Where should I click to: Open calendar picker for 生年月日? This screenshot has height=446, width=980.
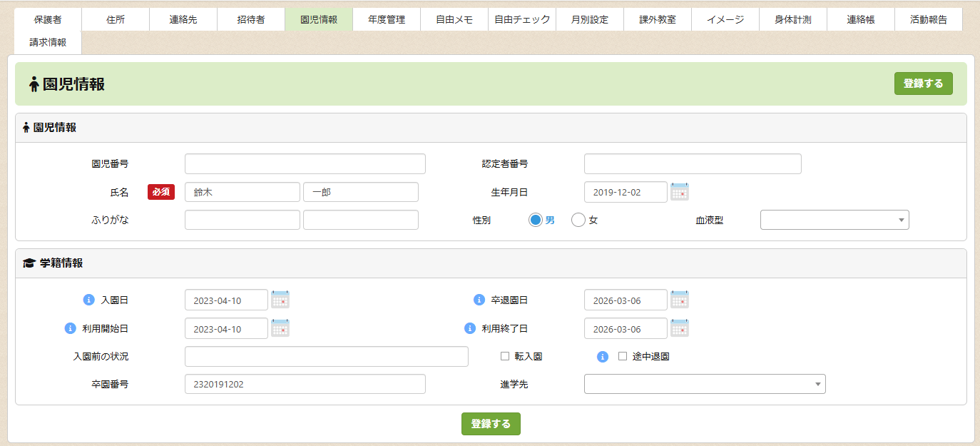[x=679, y=192]
